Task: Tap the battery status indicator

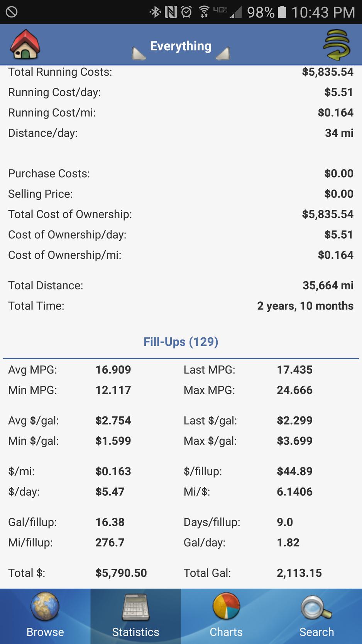Action: [x=282, y=12]
